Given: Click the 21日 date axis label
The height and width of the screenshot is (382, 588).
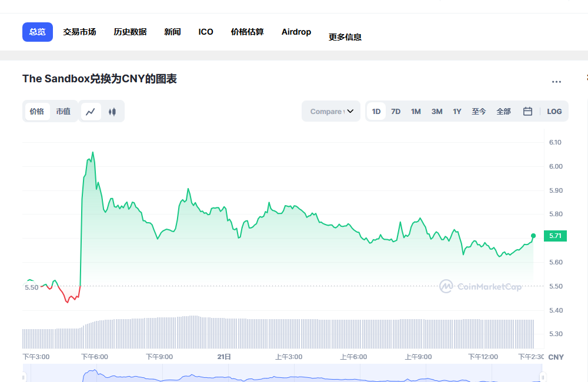Looking at the screenshot, I should click(224, 357).
